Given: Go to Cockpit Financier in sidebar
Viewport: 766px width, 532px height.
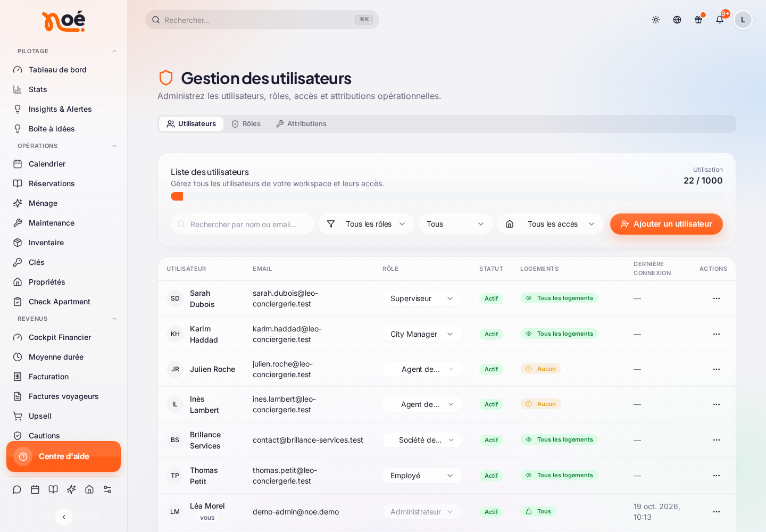Looking at the screenshot, I should point(64,337).
